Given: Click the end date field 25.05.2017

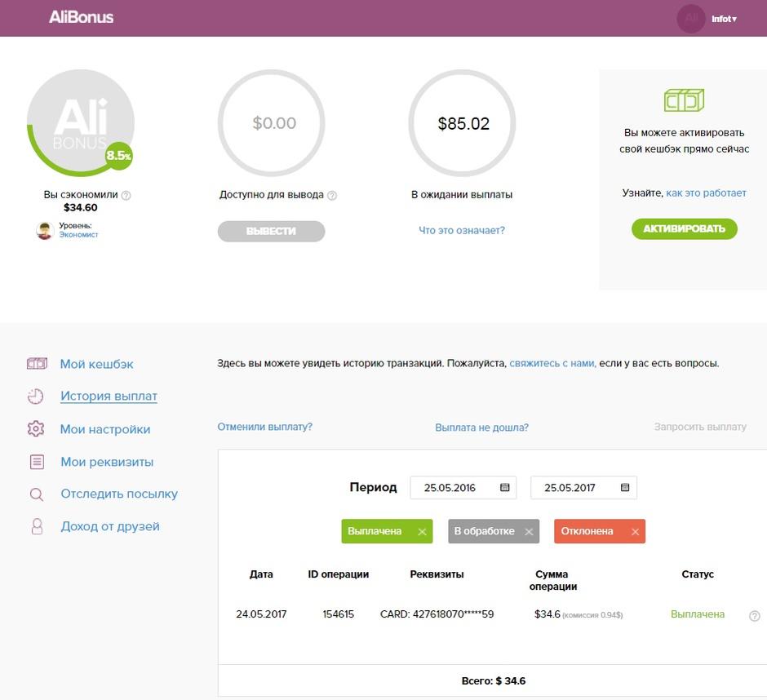Looking at the screenshot, I should (583, 488).
